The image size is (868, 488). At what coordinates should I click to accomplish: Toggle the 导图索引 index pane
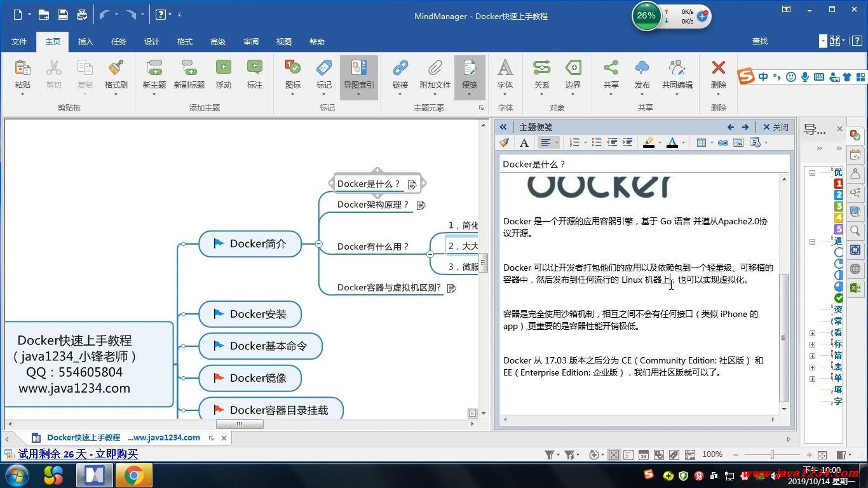tap(359, 78)
